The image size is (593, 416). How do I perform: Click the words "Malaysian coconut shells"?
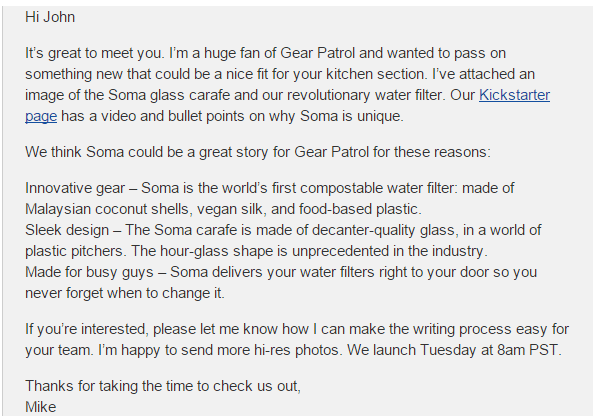[107, 209]
